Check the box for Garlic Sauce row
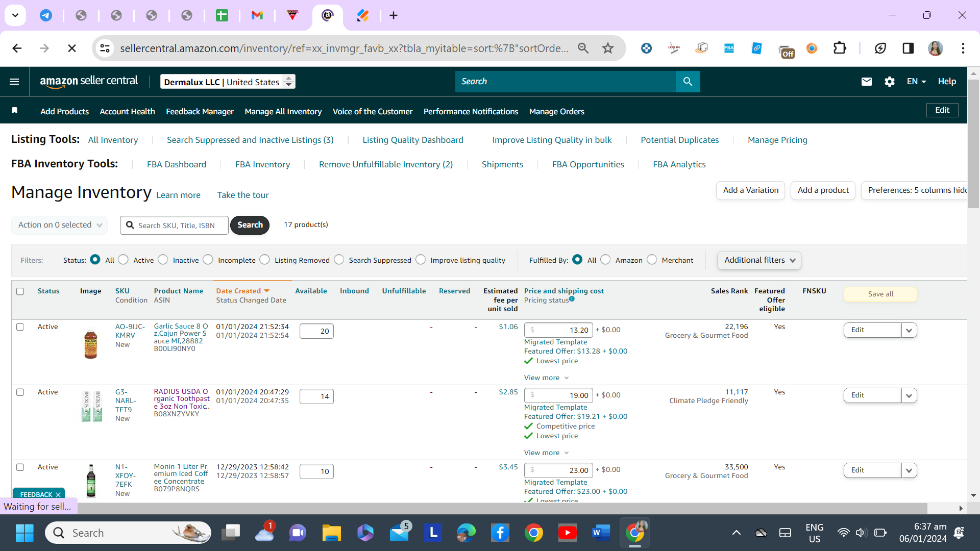 click(x=20, y=327)
